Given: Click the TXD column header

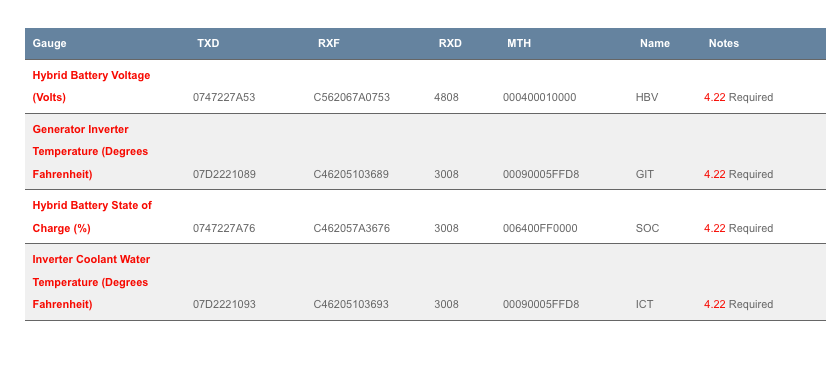Looking at the screenshot, I should [x=208, y=43].
